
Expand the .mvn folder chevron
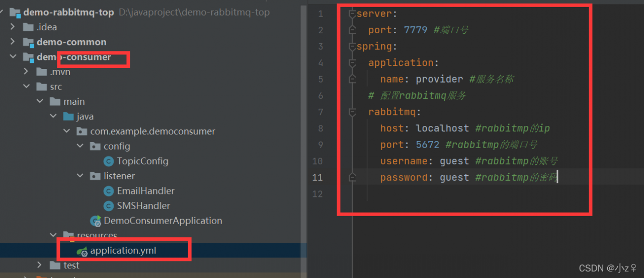click(x=26, y=72)
